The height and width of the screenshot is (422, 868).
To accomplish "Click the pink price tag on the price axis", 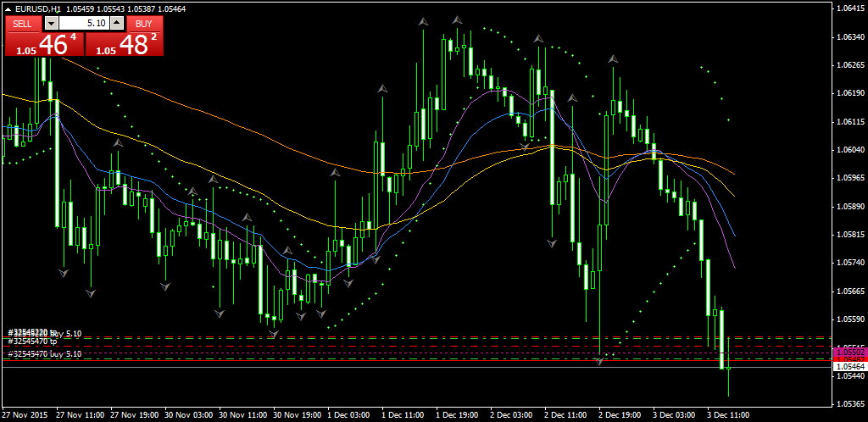I will point(849,351).
